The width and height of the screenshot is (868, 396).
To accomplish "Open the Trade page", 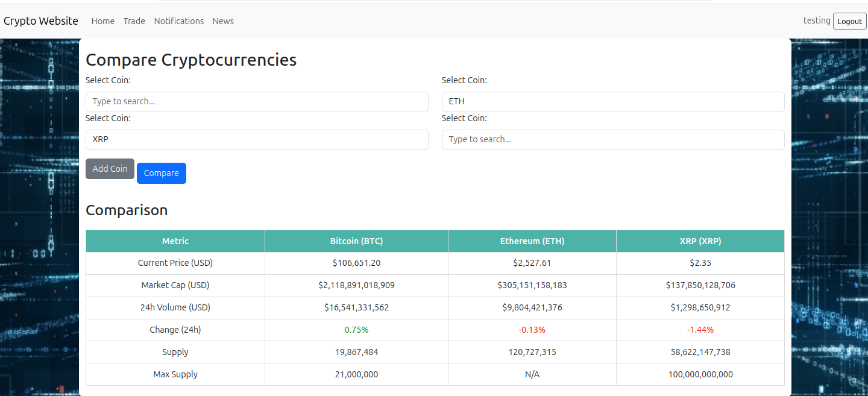I will click(134, 21).
